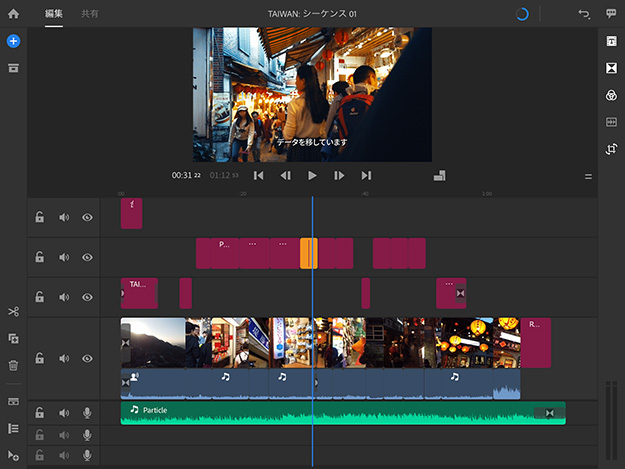The width and height of the screenshot is (625, 469).
Task: Expand the timeline panel handle
Action: 588,176
